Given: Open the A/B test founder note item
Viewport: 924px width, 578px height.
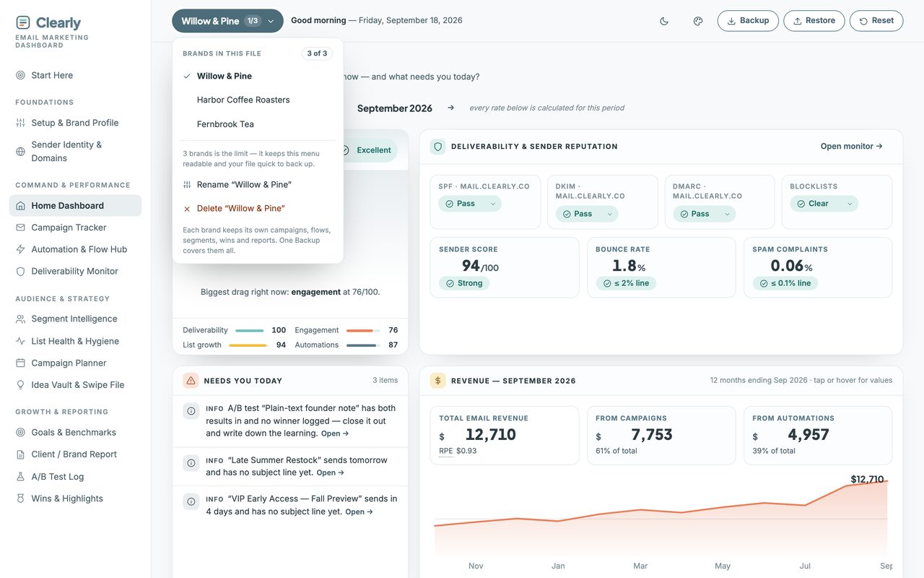Looking at the screenshot, I should click(x=335, y=433).
